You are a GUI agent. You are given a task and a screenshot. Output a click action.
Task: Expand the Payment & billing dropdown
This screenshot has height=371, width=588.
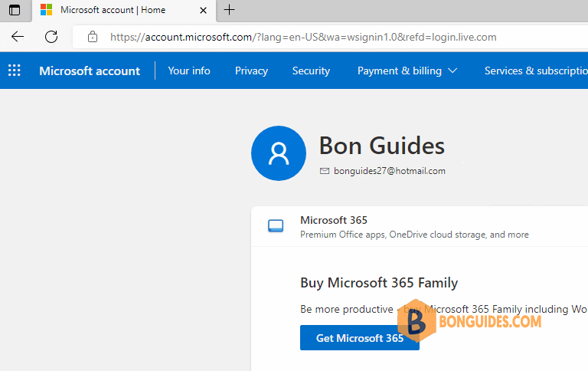click(407, 71)
